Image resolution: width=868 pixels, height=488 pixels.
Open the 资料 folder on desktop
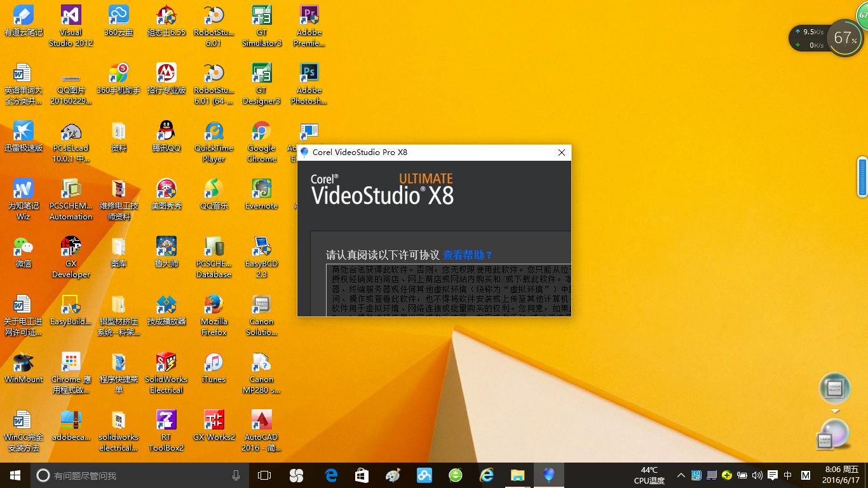click(119, 137)
